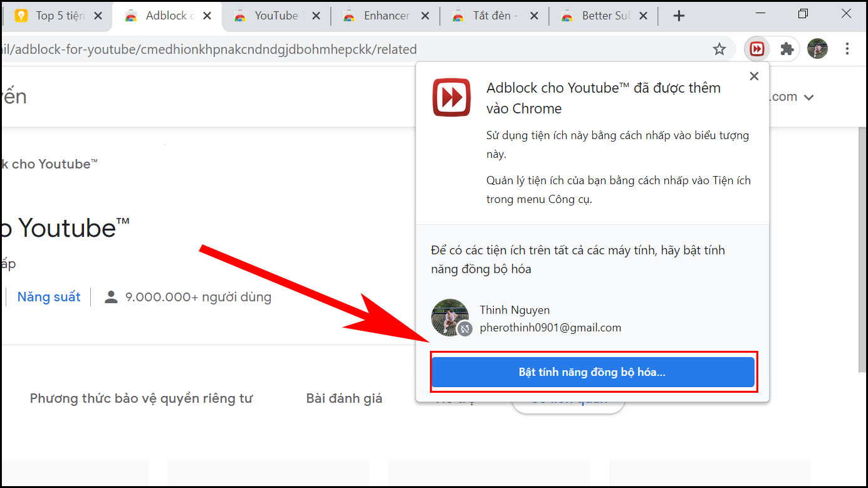Viewport: 868px width, 488px height.
Task: Open a new tab with the plus icon
Action: [679, 15]
